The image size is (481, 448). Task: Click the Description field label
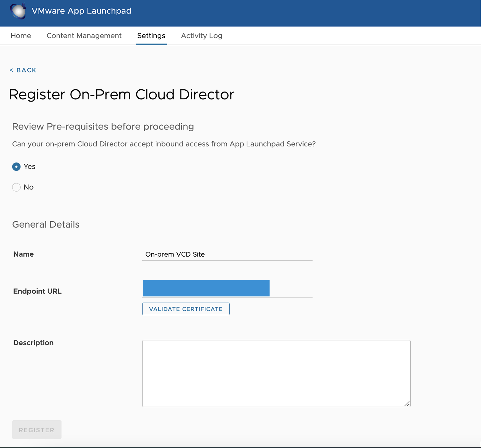[33, 343]
